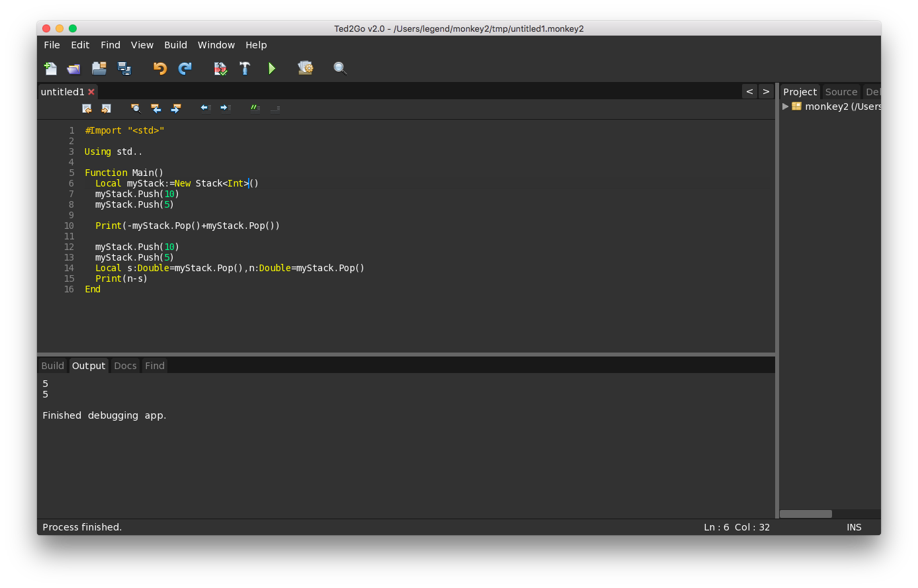The width and height of the screenshot is (918, 588).
Task: Click the next tab arrow button
Action: tap(766, 91)
